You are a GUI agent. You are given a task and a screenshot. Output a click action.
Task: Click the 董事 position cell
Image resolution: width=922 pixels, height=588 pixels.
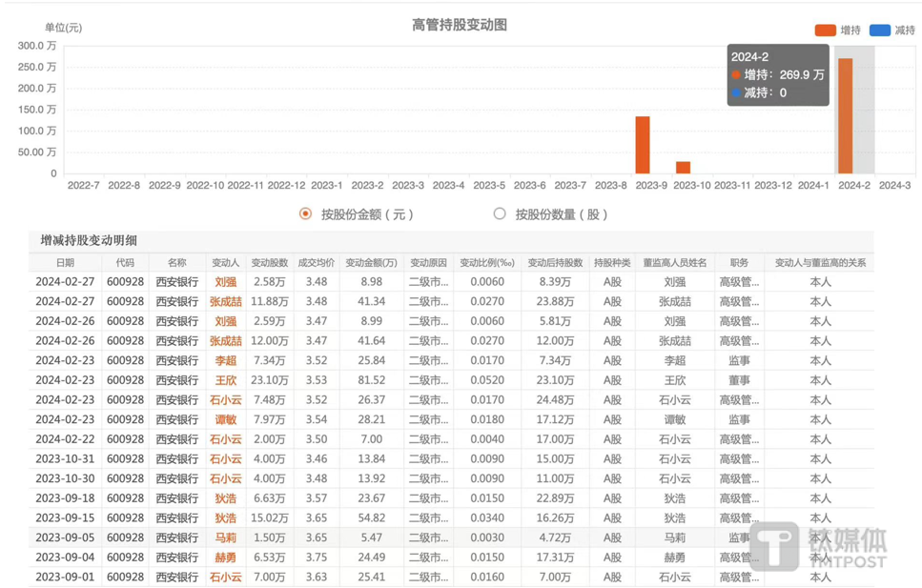point(739,380)
